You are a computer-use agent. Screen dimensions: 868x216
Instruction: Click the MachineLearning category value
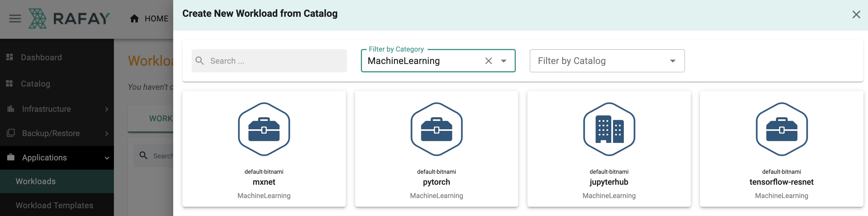click(x=404, y=61)
